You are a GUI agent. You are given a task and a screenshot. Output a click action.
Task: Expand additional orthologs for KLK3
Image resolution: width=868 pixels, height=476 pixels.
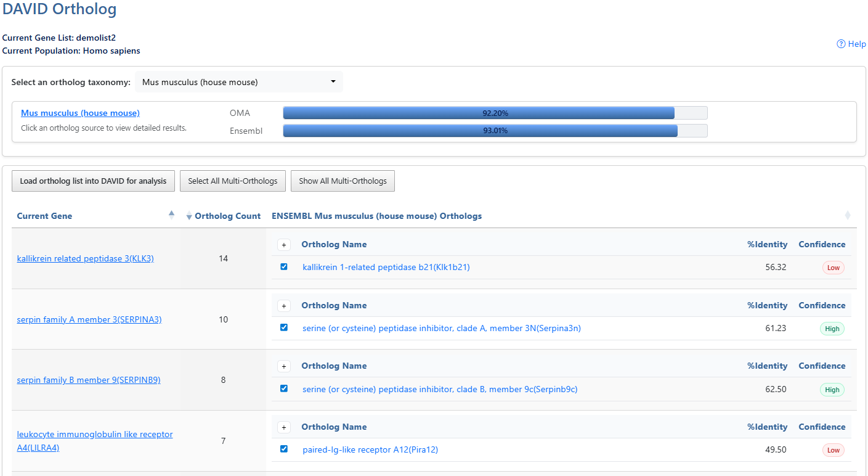pyautogui.click(x=284, y=245)
